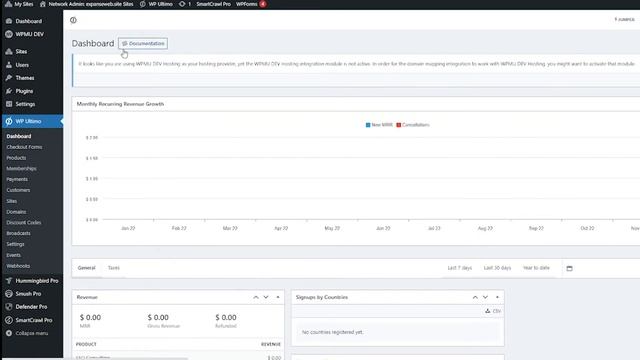The image size is (640, 360).
Task: Click the WPMU DEV sidebar icon
Action: click(x=9, y=34)
